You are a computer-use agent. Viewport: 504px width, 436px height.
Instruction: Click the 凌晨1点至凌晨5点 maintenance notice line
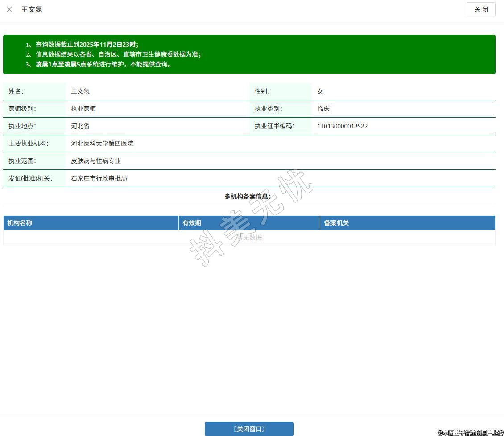tap(103, 64)
